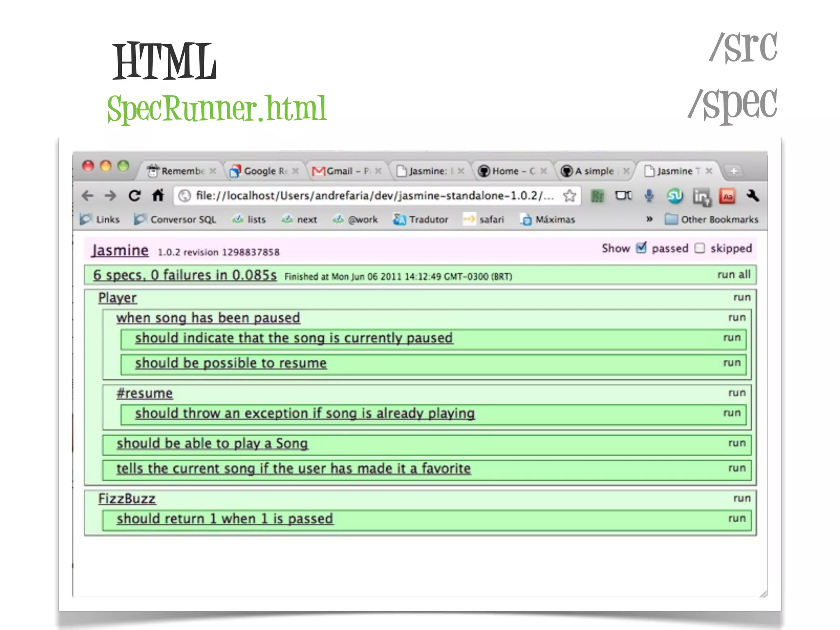Open when song has been paused suite
Screen dimensions: 840x630
click(208, 318)
